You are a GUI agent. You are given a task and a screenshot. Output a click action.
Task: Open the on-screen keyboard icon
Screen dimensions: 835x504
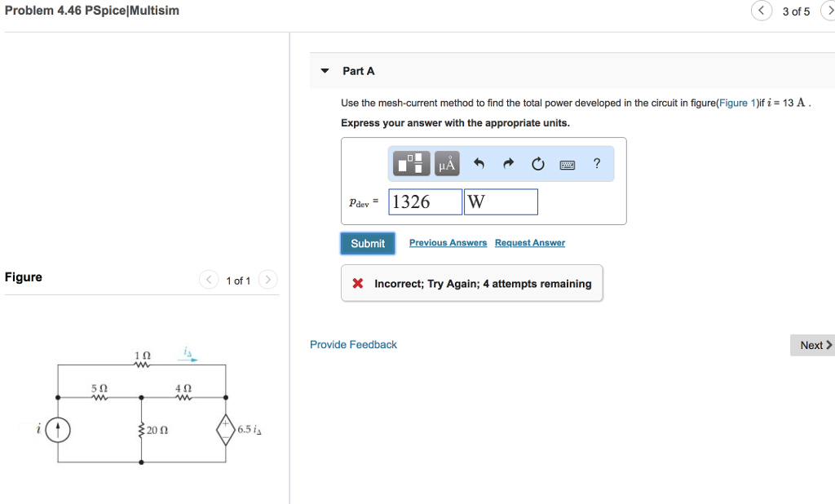567,163
